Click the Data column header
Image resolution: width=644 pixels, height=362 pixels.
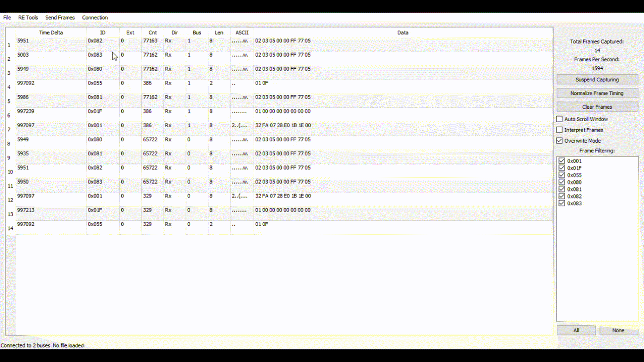[402, 33]
